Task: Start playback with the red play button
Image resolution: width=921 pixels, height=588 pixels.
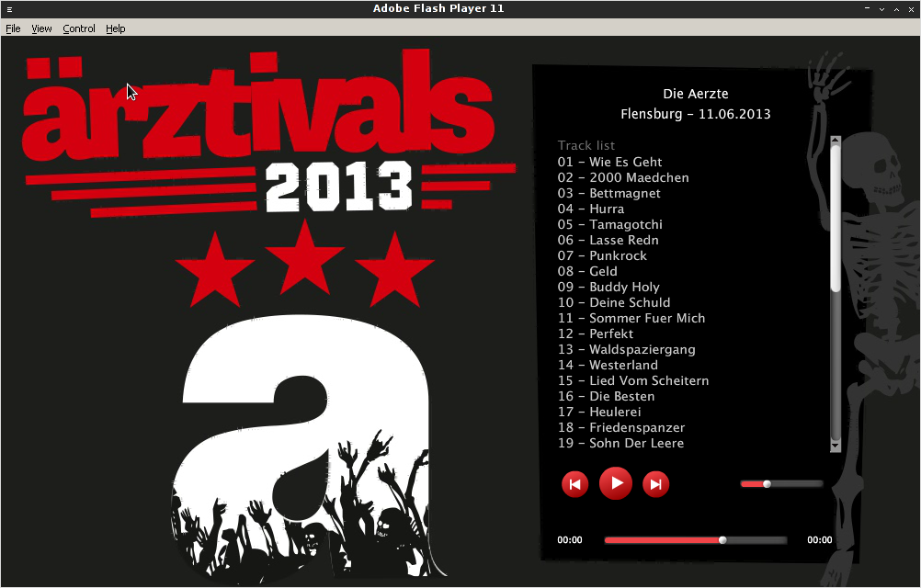Action: 616,483
